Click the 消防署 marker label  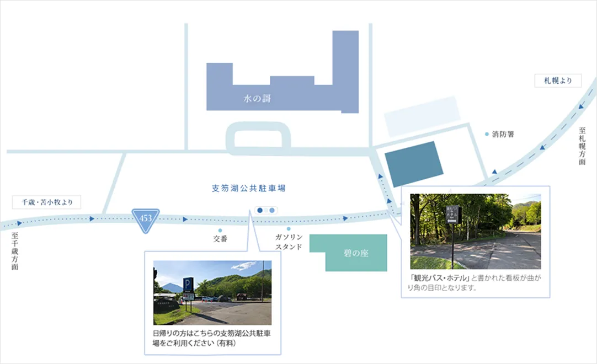tap(503, 134)
